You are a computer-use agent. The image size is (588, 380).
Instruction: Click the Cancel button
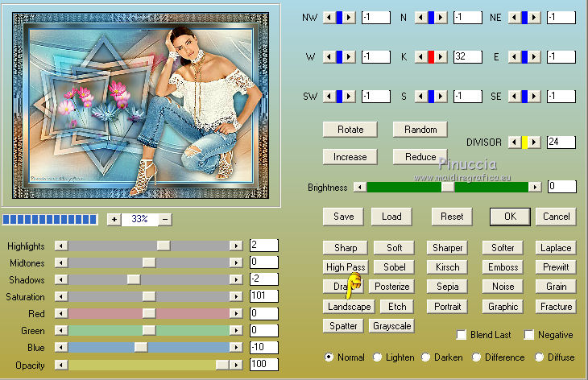556,217
